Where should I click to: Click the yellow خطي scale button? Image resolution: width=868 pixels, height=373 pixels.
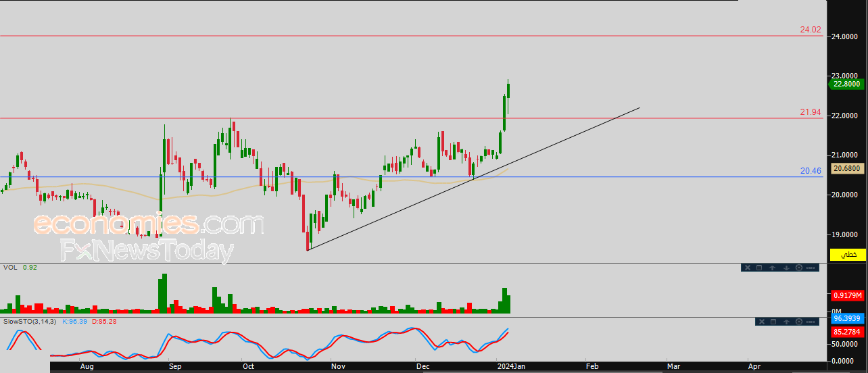(x=848, y=255)
